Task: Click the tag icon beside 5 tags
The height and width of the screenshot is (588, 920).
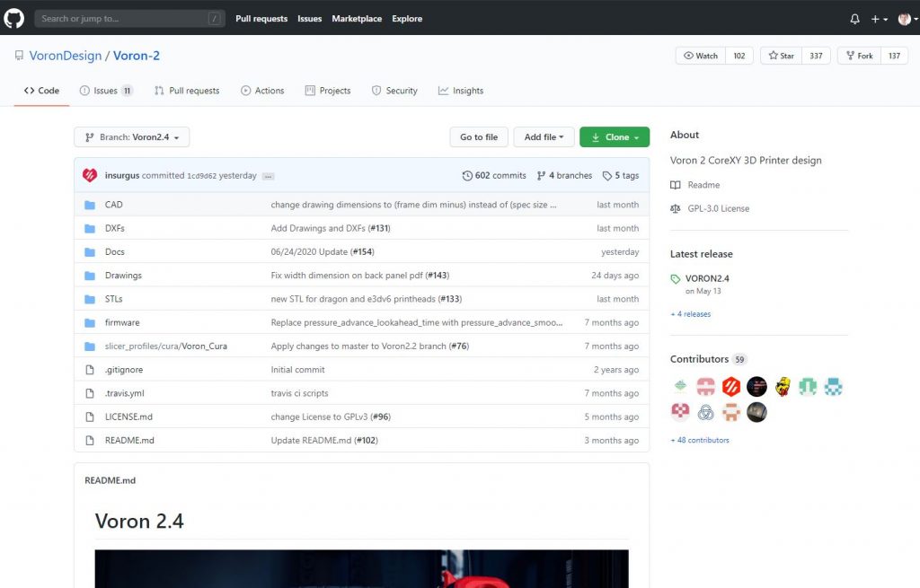Action: point(607,176)
